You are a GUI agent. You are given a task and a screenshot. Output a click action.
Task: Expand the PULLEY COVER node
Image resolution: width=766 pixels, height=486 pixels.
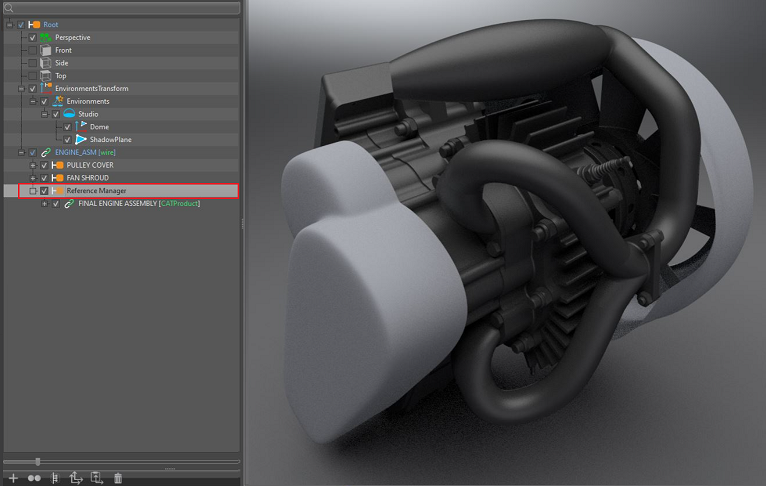coord(33,165)
